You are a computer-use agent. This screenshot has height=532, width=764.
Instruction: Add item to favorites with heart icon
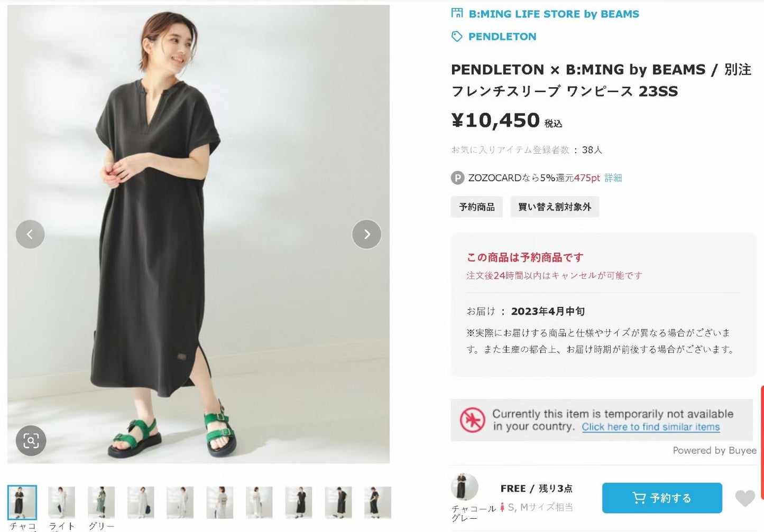tap(745, 498)
